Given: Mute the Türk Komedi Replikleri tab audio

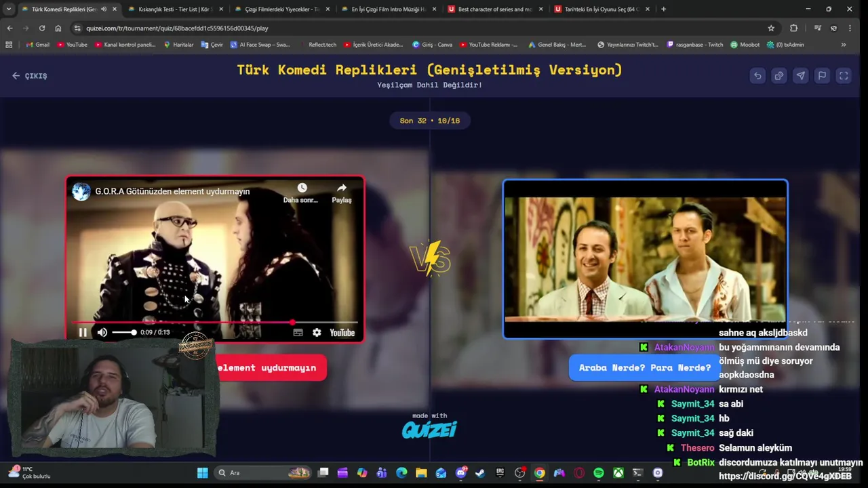Looking at the screenshot, I should 104,9.
